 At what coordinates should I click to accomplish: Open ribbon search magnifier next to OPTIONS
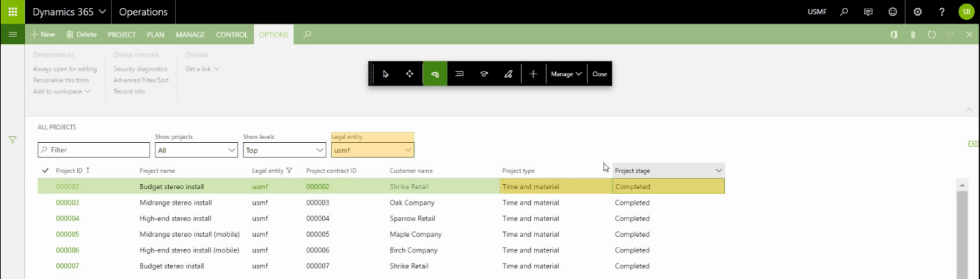point(307,34)
